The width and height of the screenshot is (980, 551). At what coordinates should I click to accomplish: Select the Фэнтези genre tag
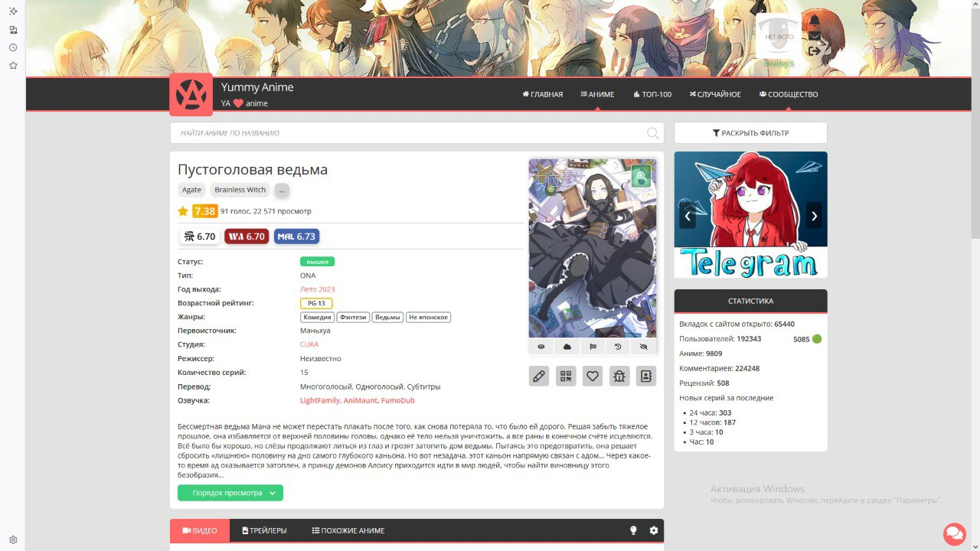coord(353,317)
